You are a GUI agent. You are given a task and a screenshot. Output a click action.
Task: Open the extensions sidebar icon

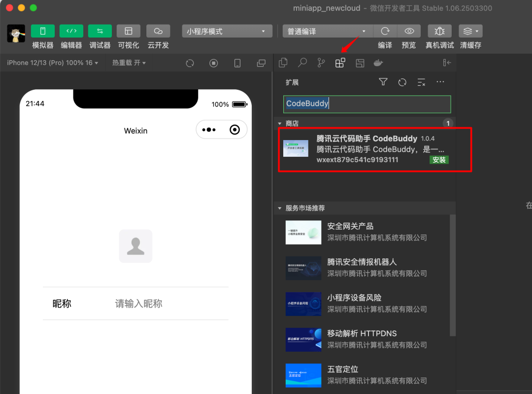pos(340,63)
